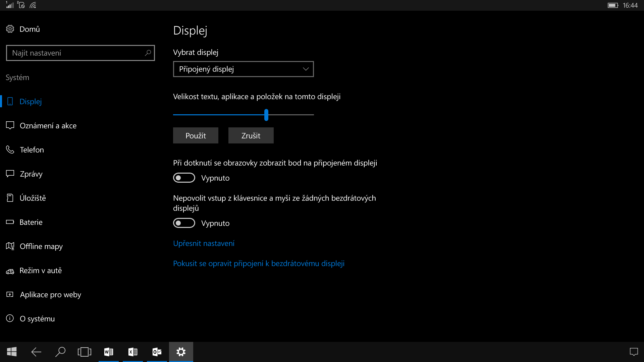Enable showing touch point on connected display
The image size is (644, 362).
click(x=184, y=178)
